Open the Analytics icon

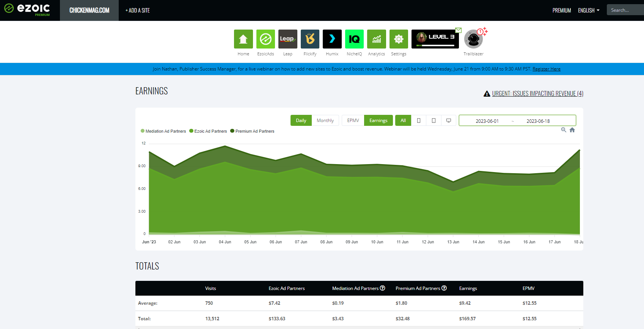pyautogui.click(x=377, y=39)
